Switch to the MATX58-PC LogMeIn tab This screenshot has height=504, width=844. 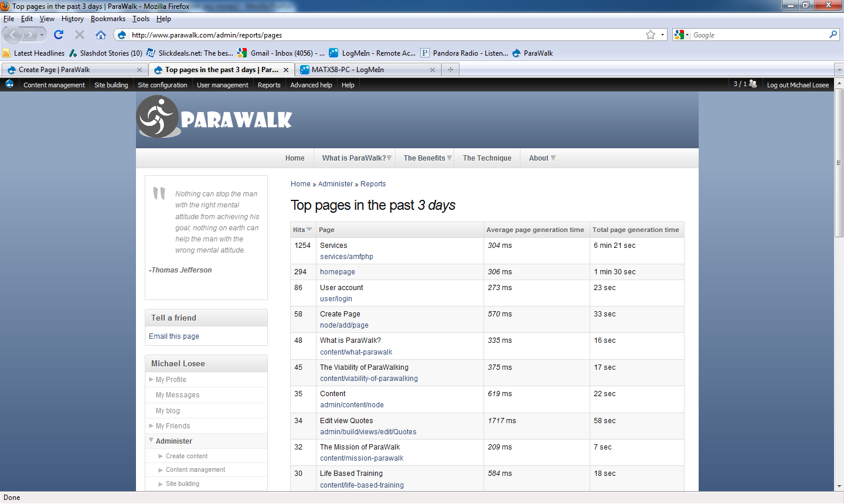pyautogui.click(x=363, y=69)
